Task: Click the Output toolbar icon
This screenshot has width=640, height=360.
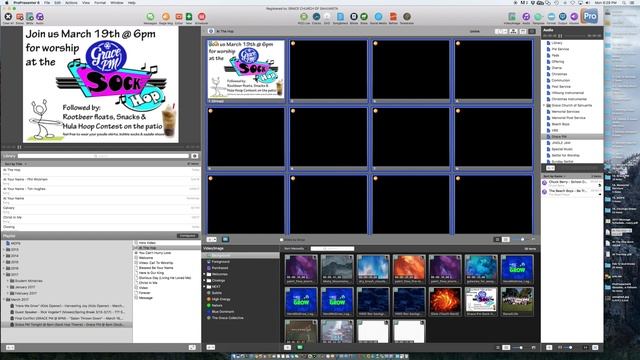Action: [562, 17]
